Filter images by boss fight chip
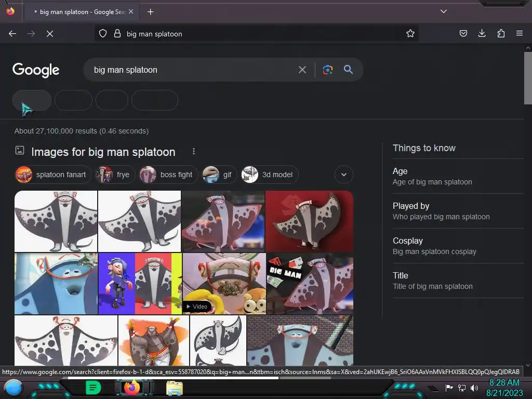This screenshot has height=399, width=532. pyautogui.click(x=168, y=175)
